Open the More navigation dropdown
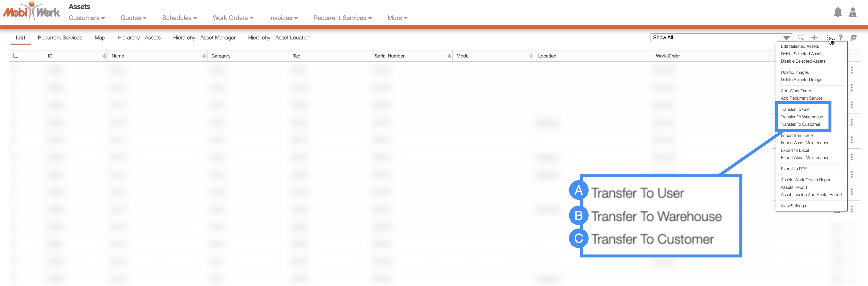Image resolution: width=868 pixels, height=286 pixels. click(x=397, y=18)
